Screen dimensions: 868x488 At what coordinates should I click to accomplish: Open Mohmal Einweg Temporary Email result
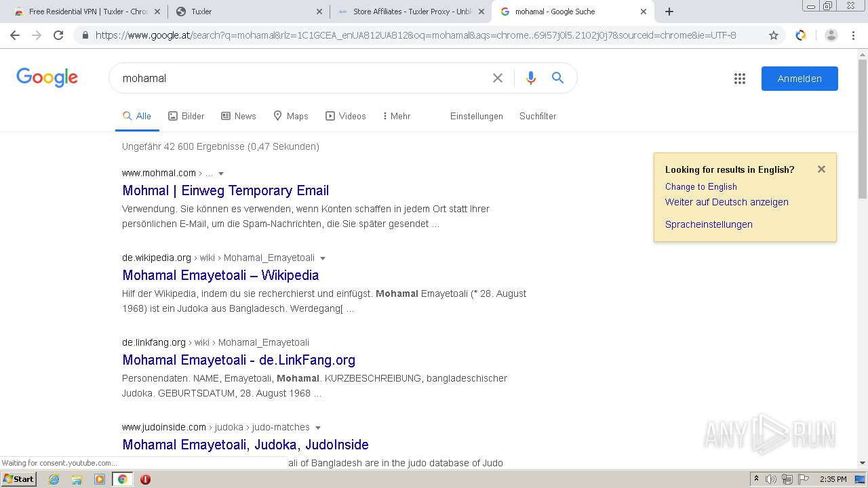(226, 190)
